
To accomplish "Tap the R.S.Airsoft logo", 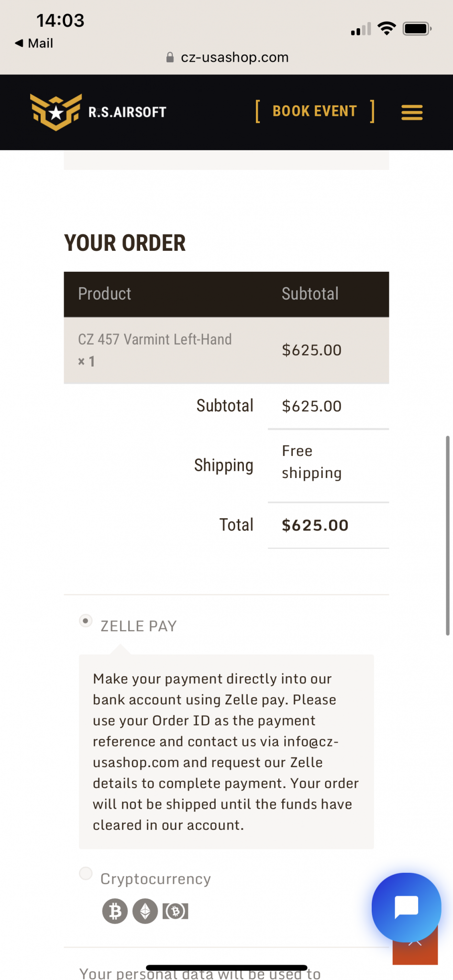I will coord(99,112).
